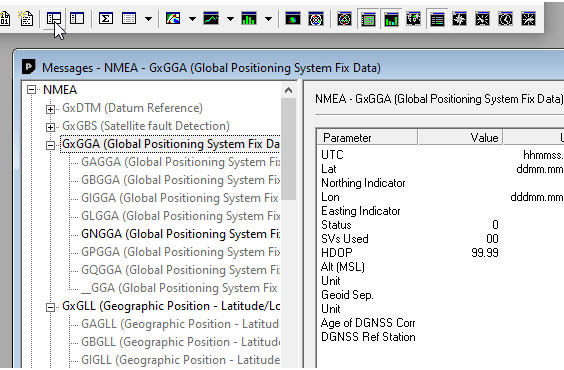Toggle the Satellite Level bars docking window

click(x=391, y=19)
